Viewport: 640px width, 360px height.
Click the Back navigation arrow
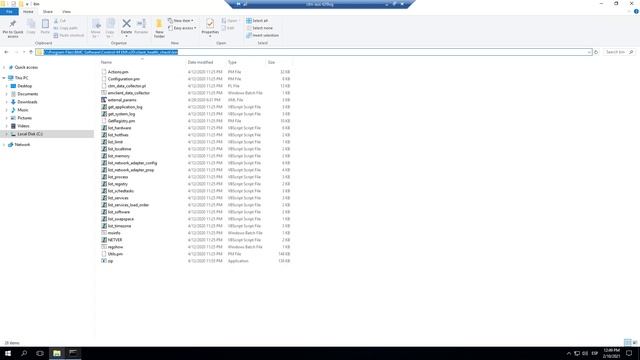click(6, 52)
